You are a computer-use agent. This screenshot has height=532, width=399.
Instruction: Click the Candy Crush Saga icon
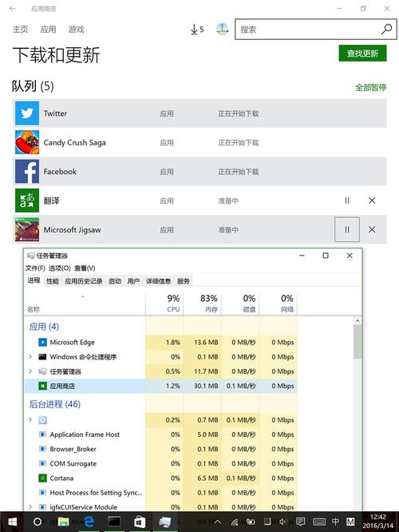coord(27,142)
